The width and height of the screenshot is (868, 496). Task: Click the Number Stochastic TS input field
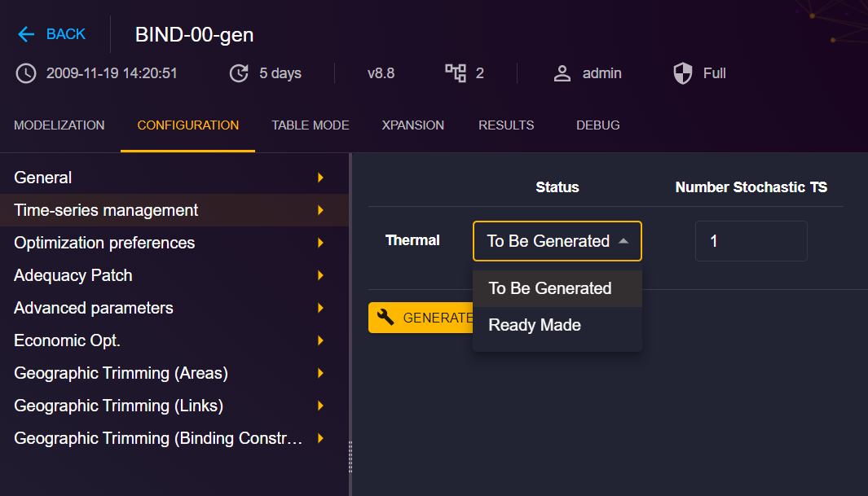tap(751, 241)
